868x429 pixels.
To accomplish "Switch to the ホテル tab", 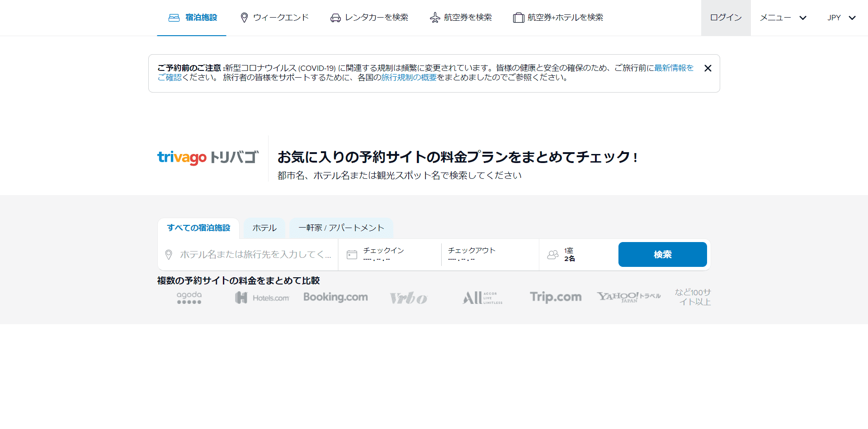I will (264, 228).
